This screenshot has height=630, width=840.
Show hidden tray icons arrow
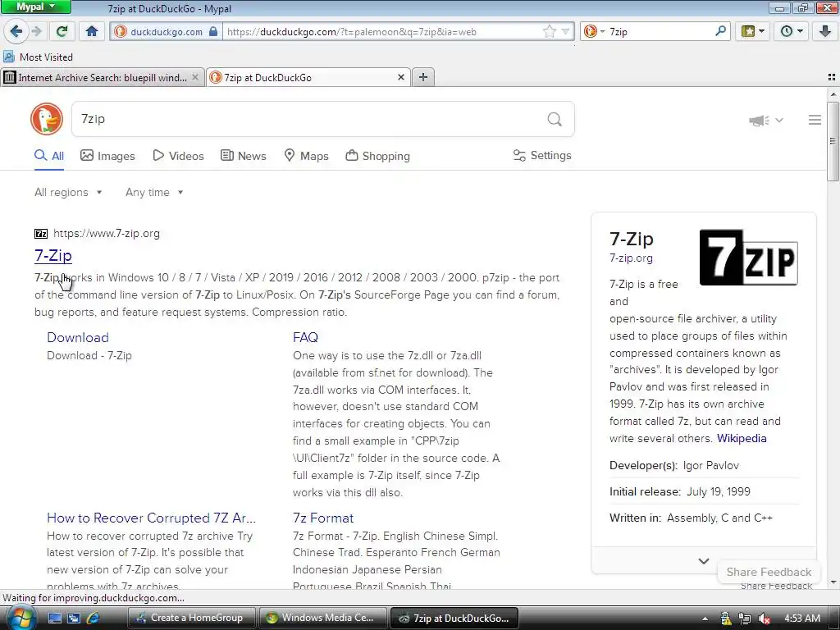coord(705,619)
